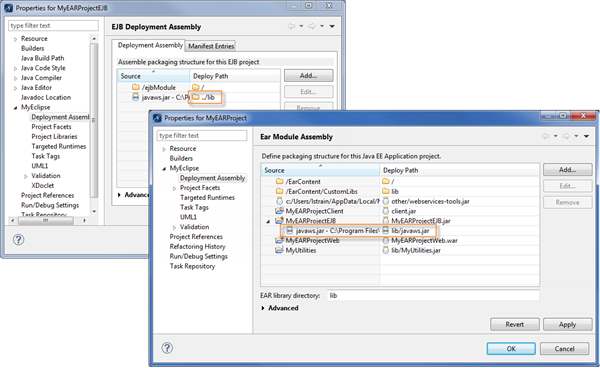Screen dimensions: 600x368
Task: Select MyEARProjectClient project icon
Action: click(279, 211)
